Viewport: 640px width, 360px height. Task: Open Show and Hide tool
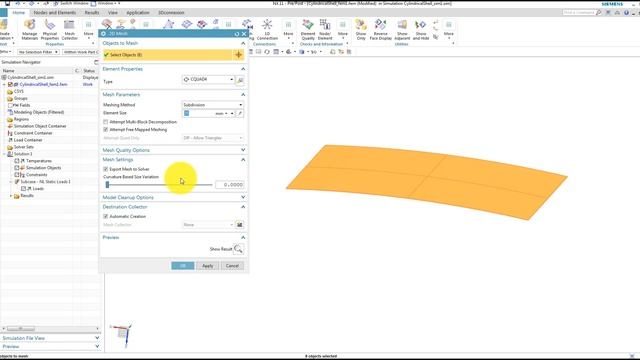point(421,29)
